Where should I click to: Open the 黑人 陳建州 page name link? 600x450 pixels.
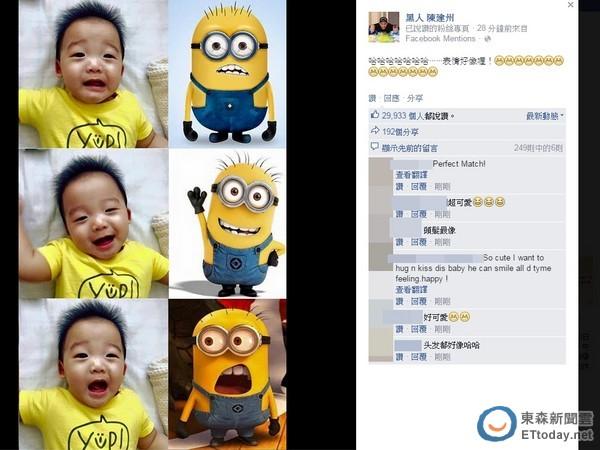pos(430,17)
